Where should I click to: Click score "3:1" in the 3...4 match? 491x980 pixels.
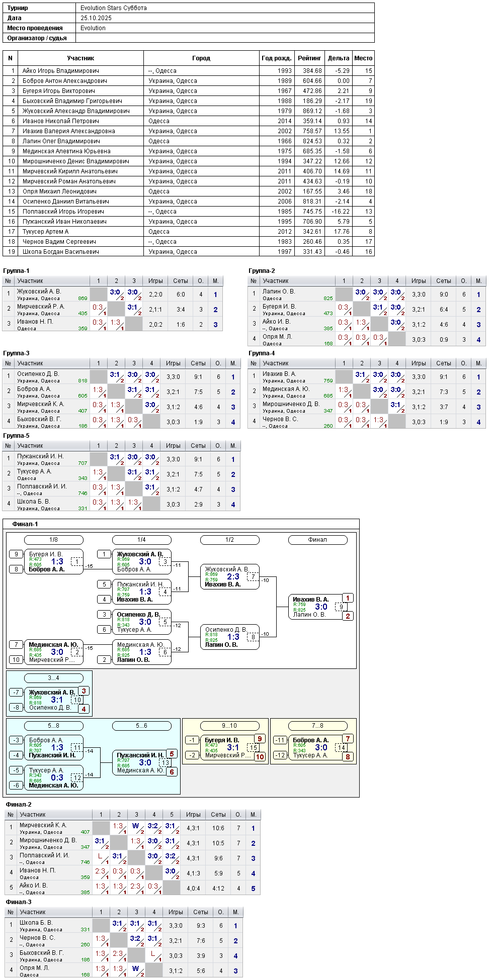(57, 700)
